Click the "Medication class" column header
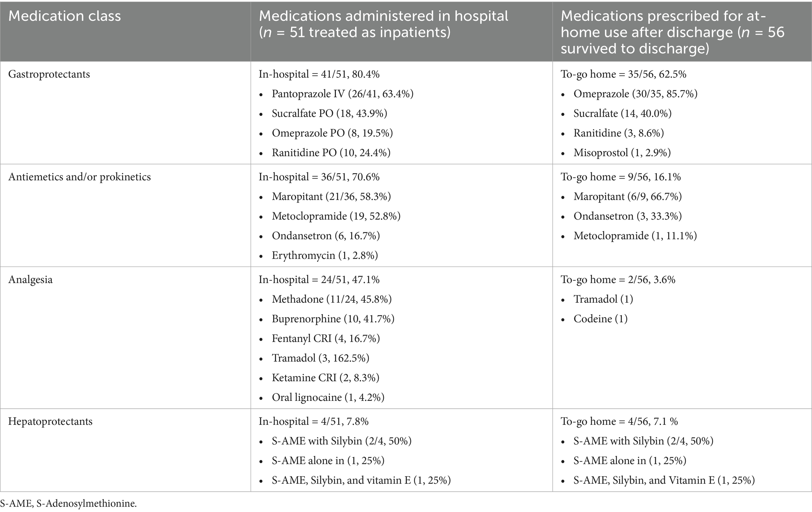 (65, 16)
